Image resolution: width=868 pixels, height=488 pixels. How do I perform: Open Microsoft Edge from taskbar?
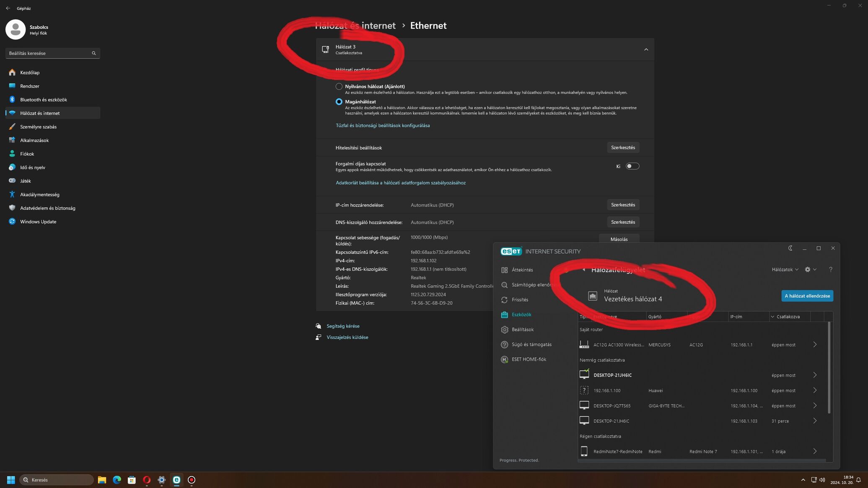tap(117, 480)
